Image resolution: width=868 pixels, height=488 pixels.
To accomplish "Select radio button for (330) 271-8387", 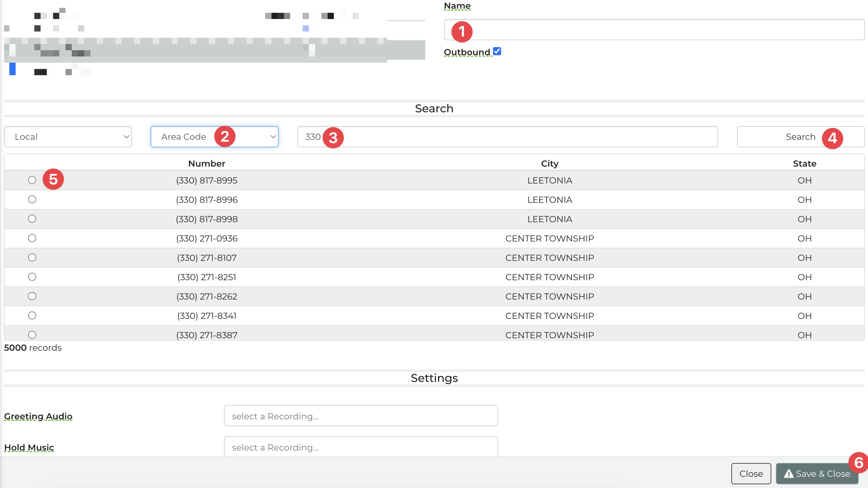I will [x=32, y=335].
